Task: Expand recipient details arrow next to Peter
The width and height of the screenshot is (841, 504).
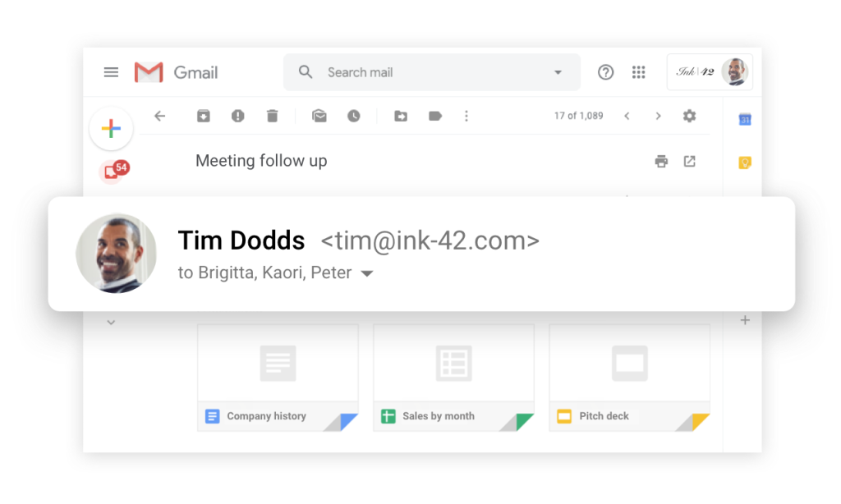Action: (x=367, y=273)
